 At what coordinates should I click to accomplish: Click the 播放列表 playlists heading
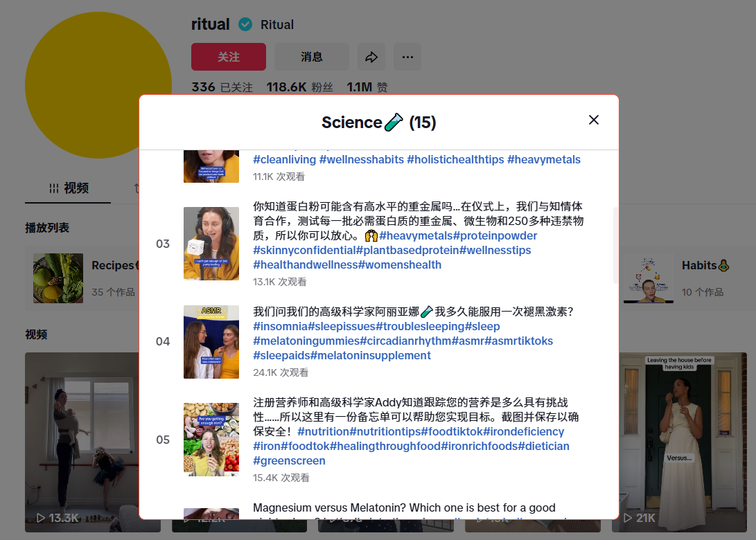[x=47, y=227]
